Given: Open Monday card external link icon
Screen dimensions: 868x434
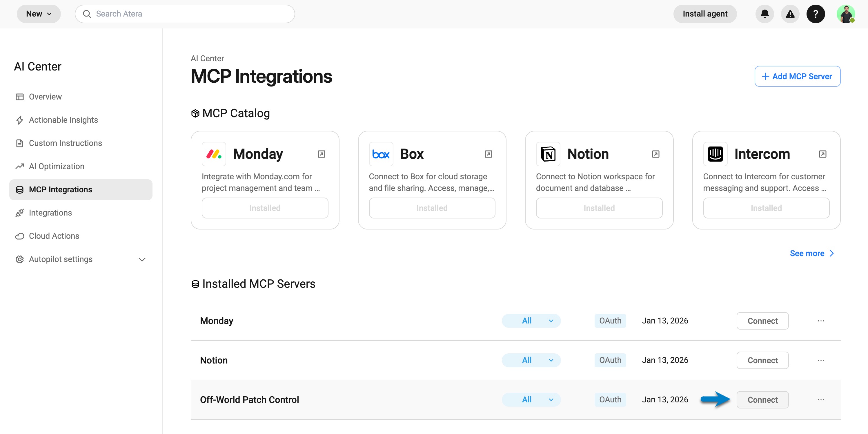Looking at the screenshot, I should coord(322,154).
